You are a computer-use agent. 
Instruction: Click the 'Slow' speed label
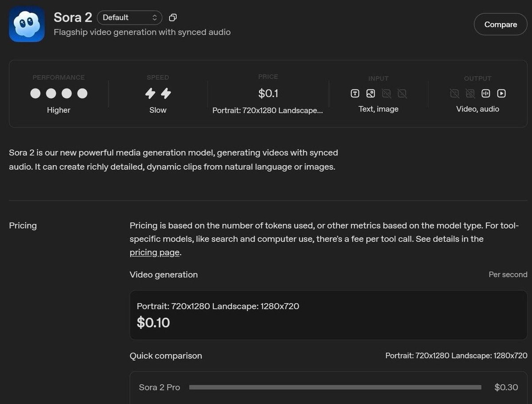pyautogui.click(x=158, y=110)
